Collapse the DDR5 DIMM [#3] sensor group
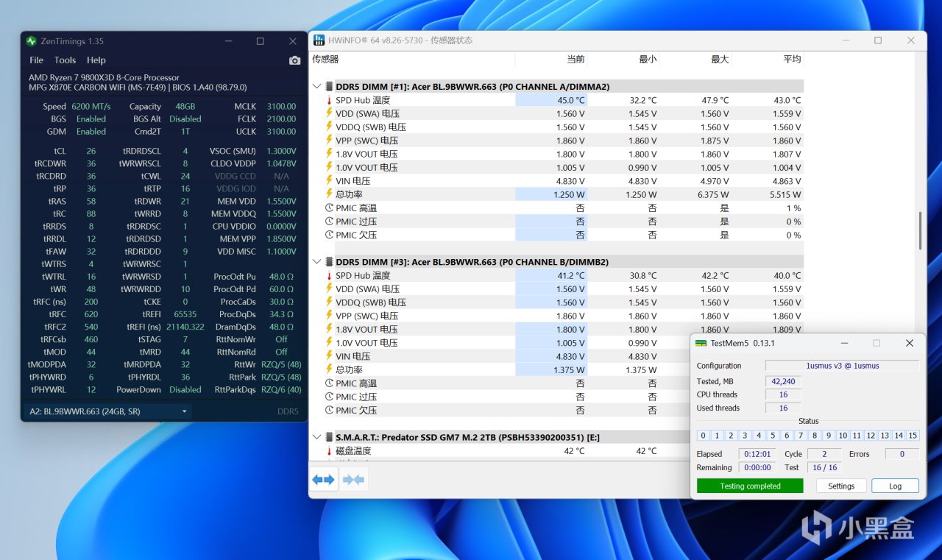Image resolution: width=942 pixels, height=560 pixels. click(x=317, y=262)
